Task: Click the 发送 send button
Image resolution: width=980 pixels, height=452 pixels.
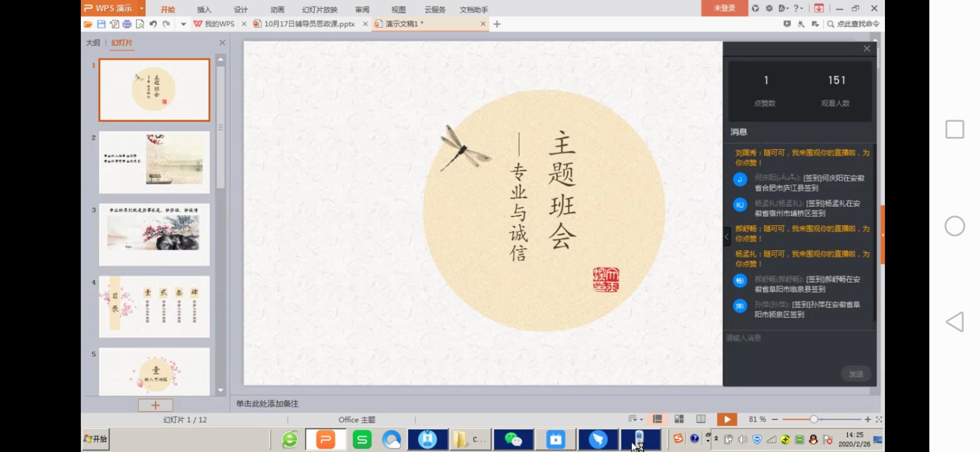Action: [856, 374]
